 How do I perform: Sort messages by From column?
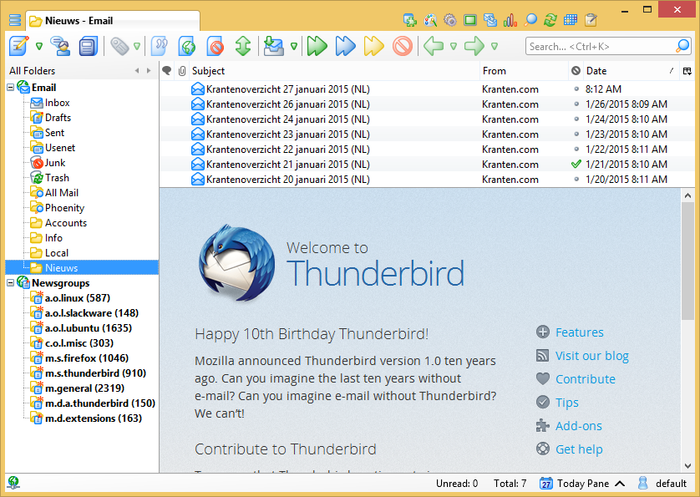tap(524, 71)
